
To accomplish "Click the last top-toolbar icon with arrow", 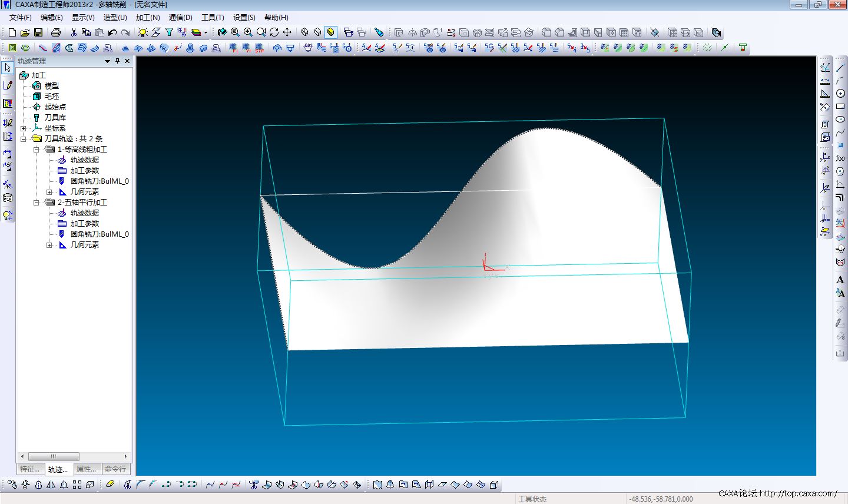I will [716, 32].
